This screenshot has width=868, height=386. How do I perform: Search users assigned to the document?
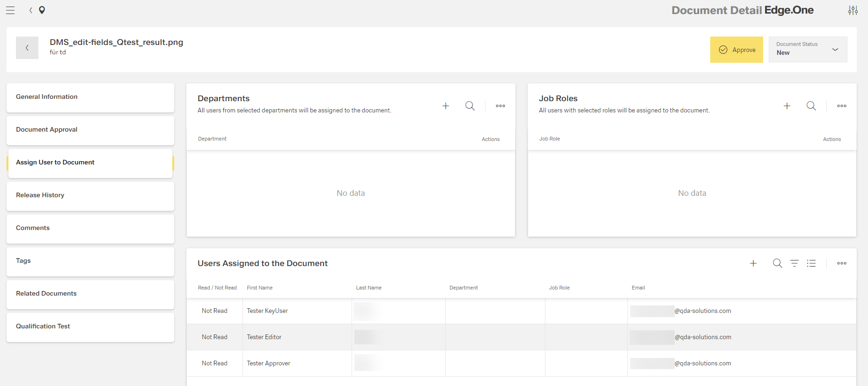(778, 263)
